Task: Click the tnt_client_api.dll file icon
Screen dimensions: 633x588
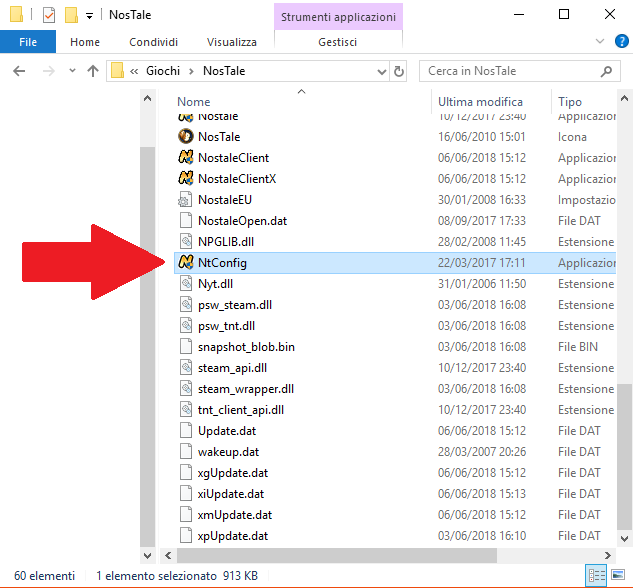Action: point(186,409)
